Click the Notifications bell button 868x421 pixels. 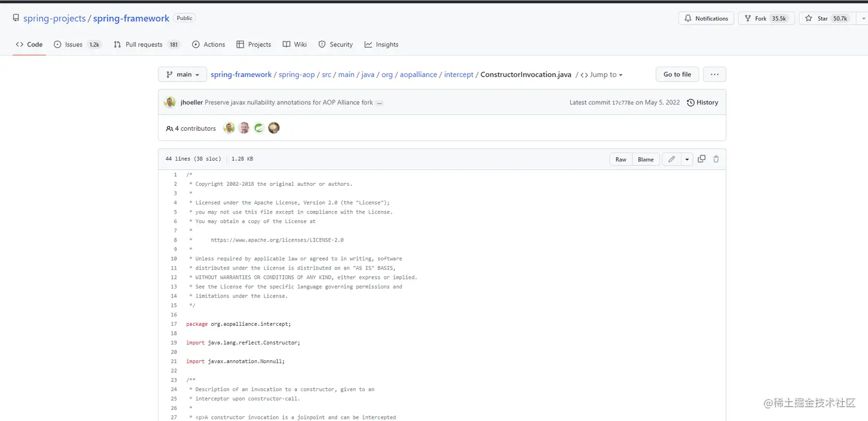[706, 18]
